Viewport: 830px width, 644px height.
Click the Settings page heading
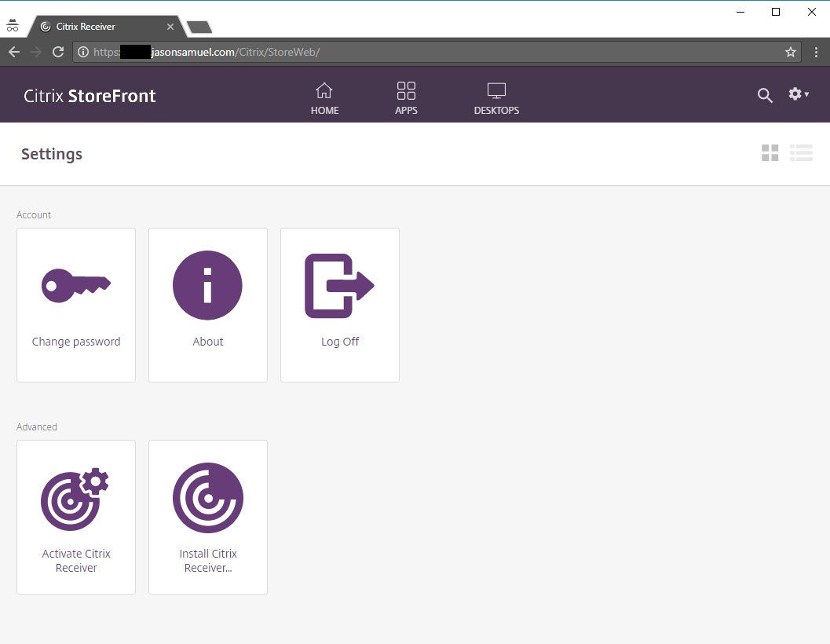52,154
